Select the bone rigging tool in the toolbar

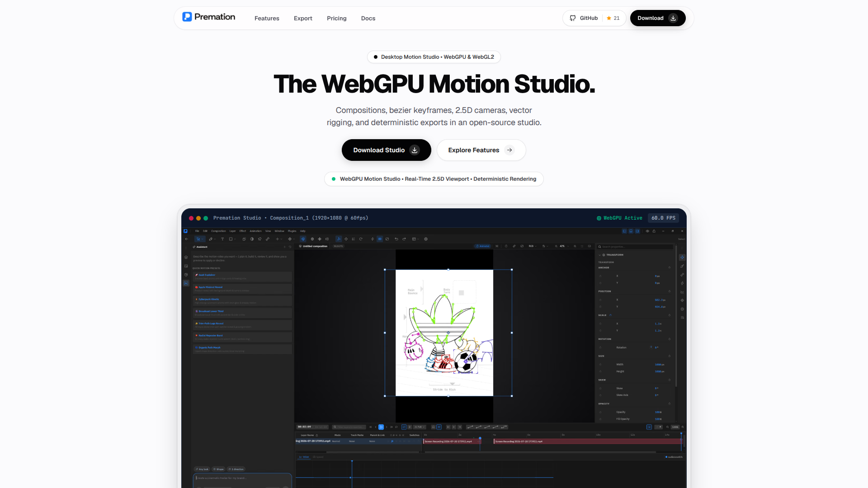click(268, 239)
